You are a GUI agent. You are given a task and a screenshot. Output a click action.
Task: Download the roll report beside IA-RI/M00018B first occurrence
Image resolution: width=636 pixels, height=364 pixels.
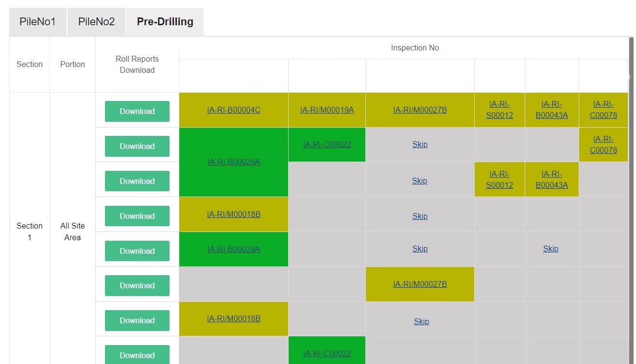pos(137,216)
